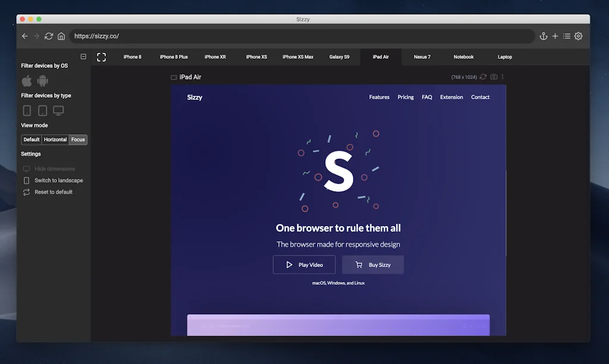
Task: Click the device preview vertical scrollbar
Action: point(506,213)
